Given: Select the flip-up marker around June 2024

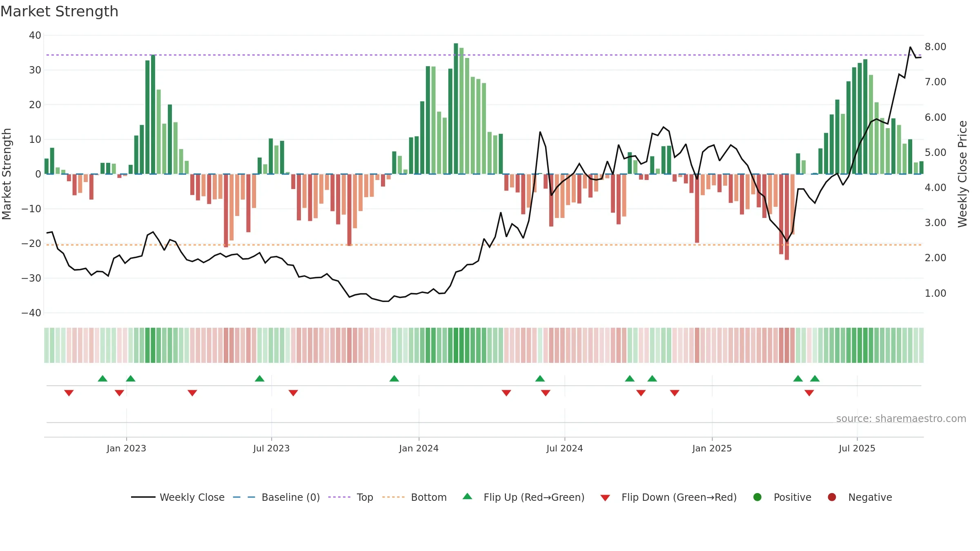Looking at the screenshot, I should point(540,378).
